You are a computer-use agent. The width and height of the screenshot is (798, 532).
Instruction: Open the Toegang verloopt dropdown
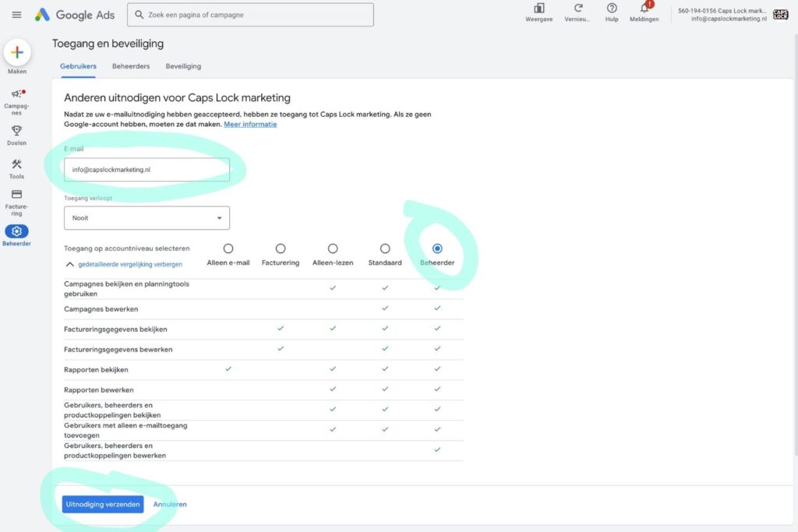[147, 217]
